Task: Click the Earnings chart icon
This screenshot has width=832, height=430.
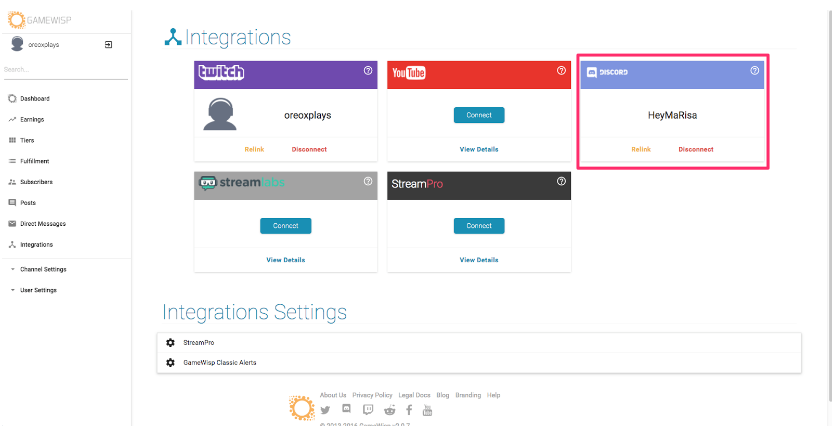Action: pyautogui.click(x=12, y=119)
